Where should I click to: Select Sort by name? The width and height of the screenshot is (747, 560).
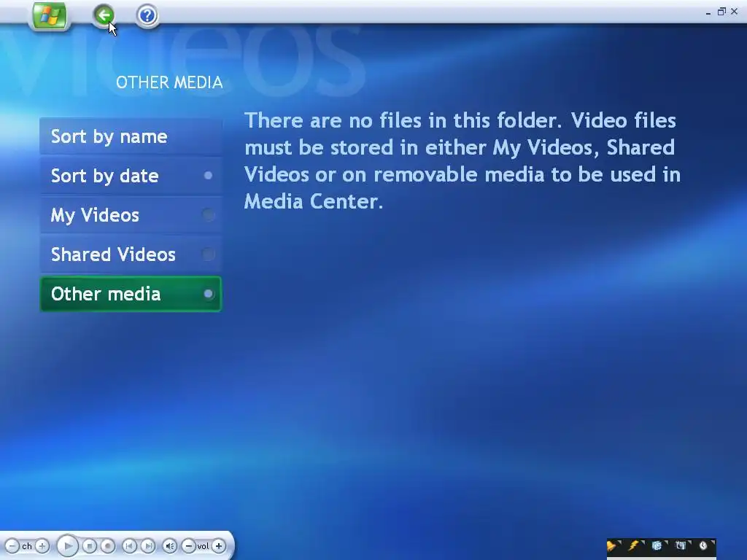131,136
